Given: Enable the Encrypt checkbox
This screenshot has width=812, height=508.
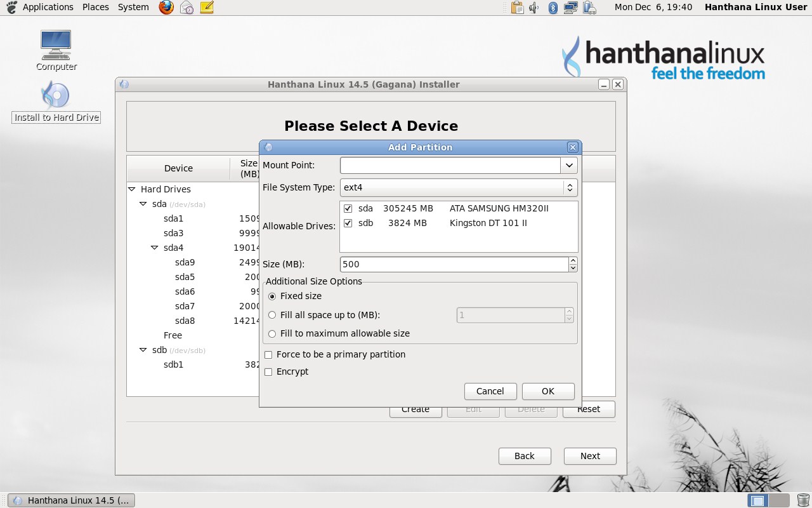Looking at the screenshot, I should click(268, 372).
